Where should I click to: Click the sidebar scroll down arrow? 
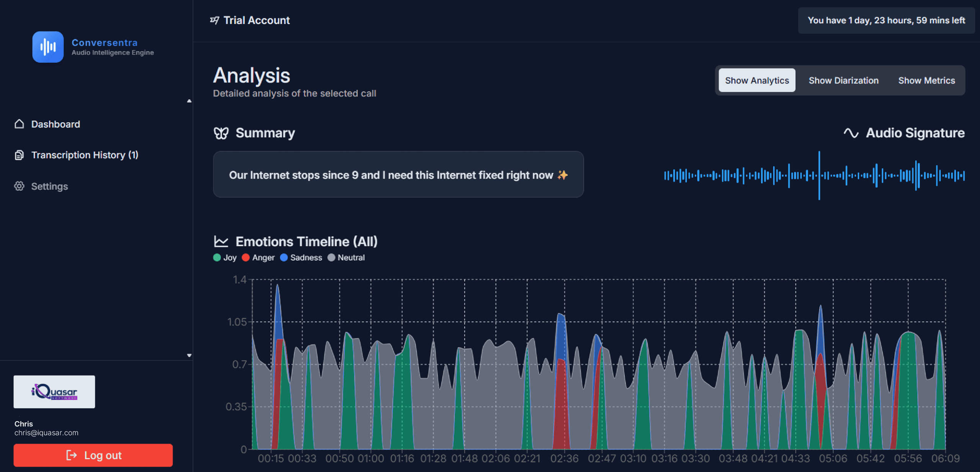coord(189,355)
